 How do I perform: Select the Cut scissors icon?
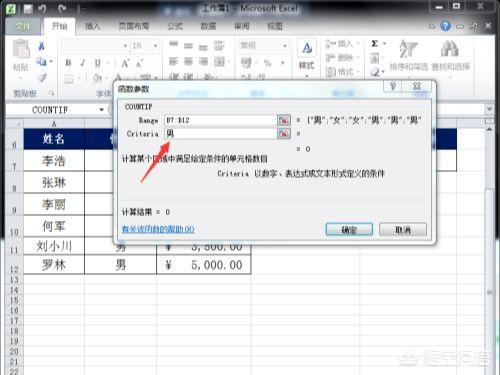click(x=41, y=46)
